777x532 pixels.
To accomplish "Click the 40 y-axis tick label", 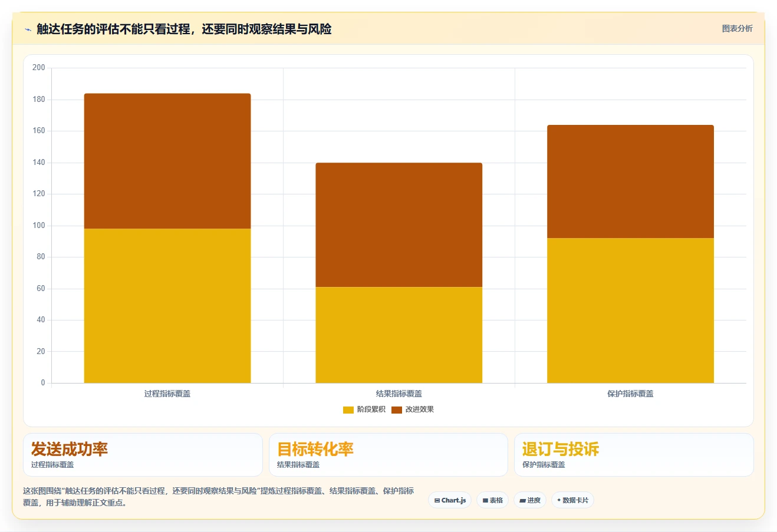I will [41, 320].
